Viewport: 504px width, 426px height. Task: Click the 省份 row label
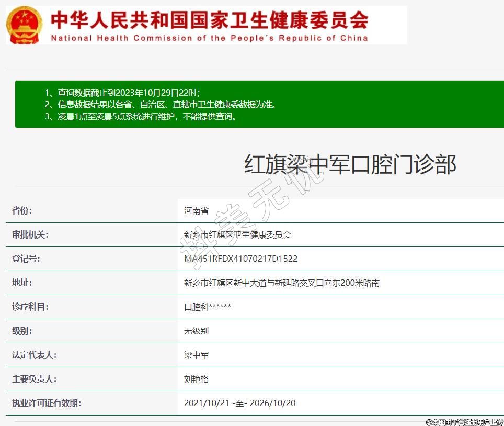[22, 210]
